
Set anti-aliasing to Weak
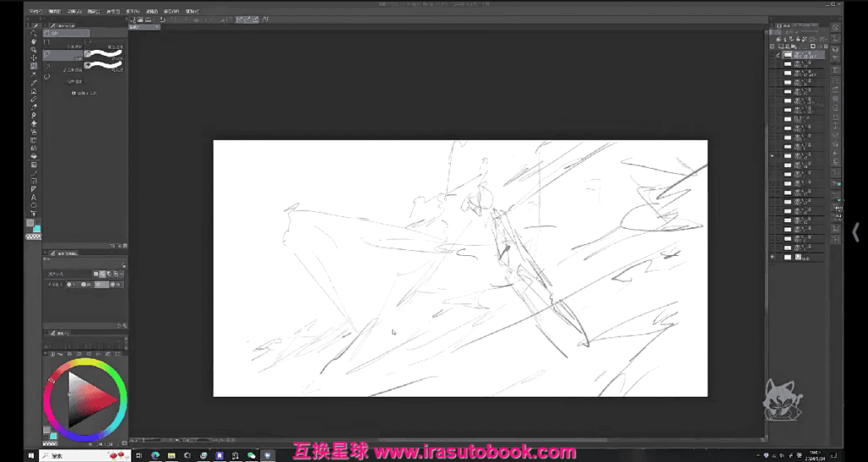point(86,285)
